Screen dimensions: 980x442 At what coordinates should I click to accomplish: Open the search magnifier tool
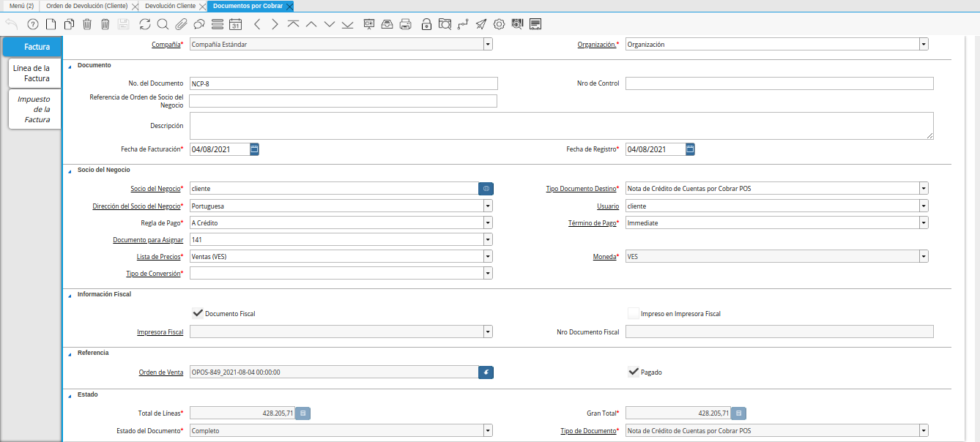click(163, 24)
